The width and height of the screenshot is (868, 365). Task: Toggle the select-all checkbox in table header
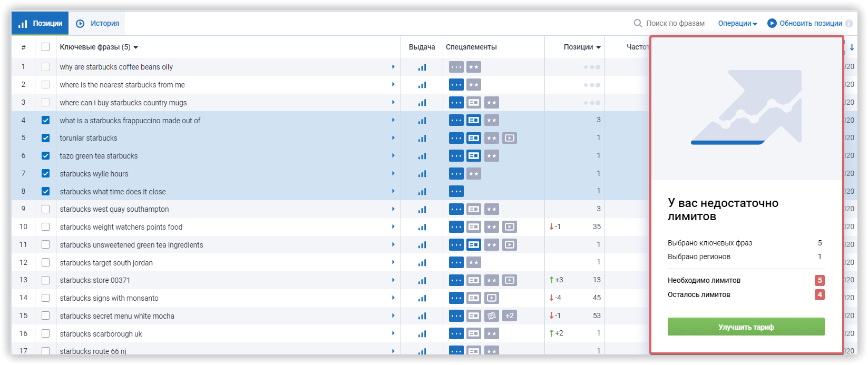45,47
